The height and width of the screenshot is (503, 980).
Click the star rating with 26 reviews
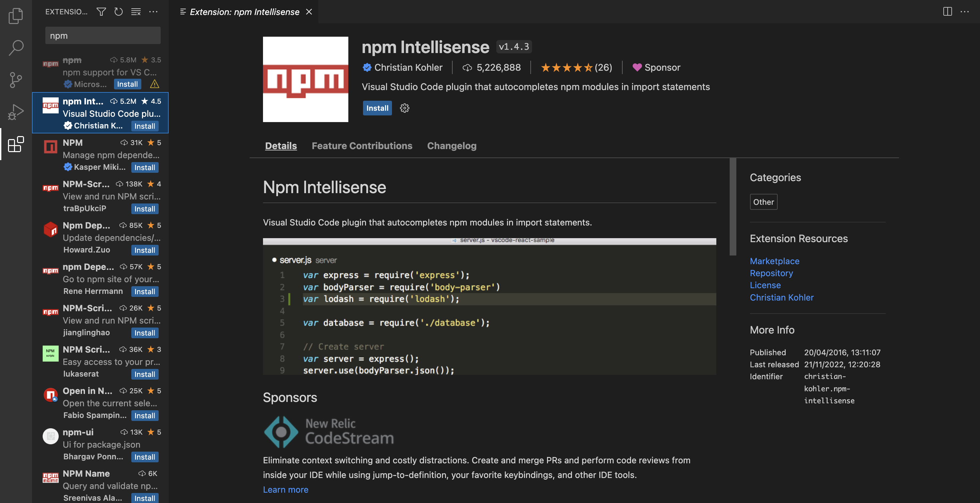pyautogui.click(x=576, y=67)
